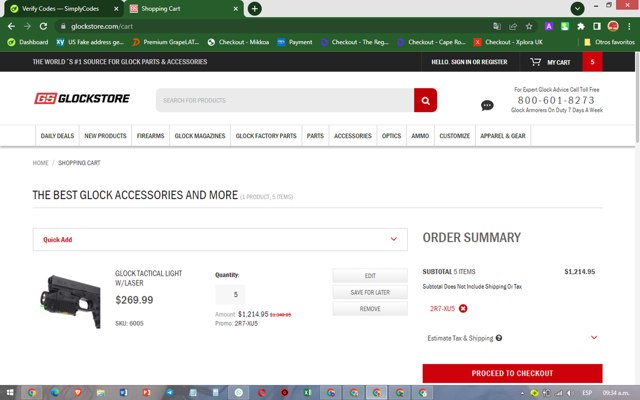Open the Parts menu
This screenshot has width=640, height=400.
point(315,136)
